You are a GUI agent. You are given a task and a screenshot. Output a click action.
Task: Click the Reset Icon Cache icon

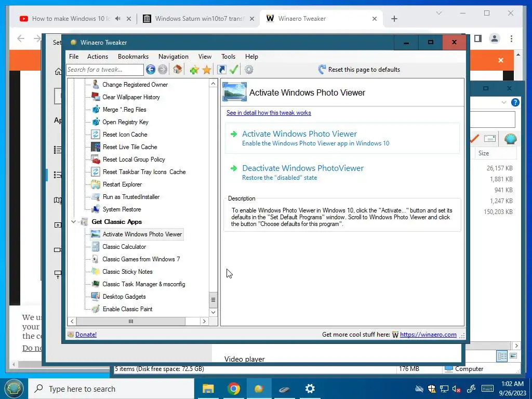tap(96, 135)
